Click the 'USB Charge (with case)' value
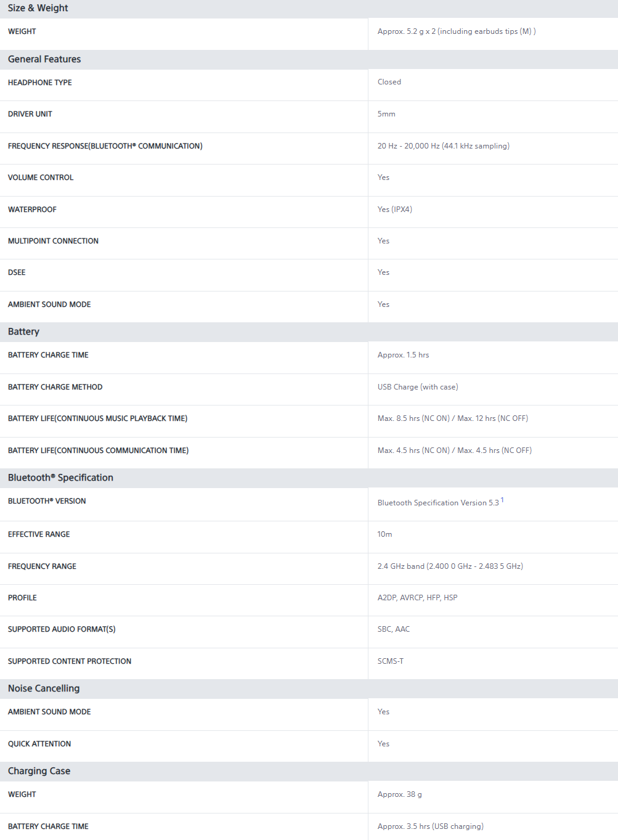618x840 pixels. pyautogui.click(x=418, y=387)
